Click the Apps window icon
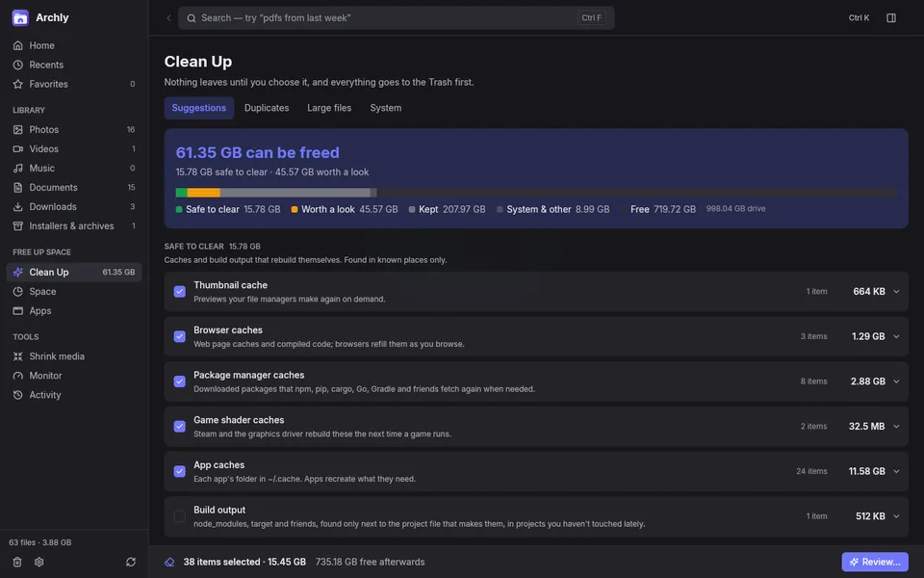This screenshot has width=924, height=578. click(17, 311)
